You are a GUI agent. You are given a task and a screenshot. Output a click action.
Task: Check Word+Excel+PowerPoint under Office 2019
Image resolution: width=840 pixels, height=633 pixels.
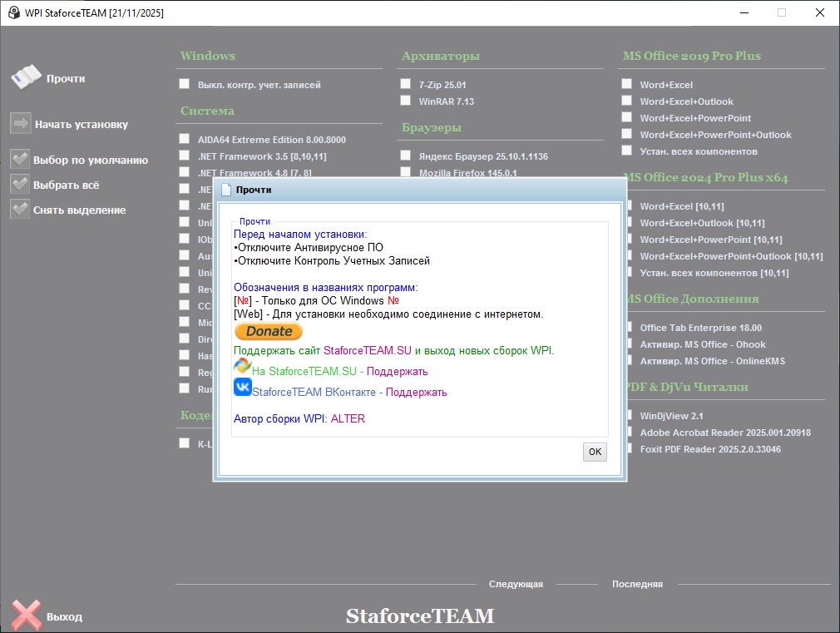[x=627, y=116]
